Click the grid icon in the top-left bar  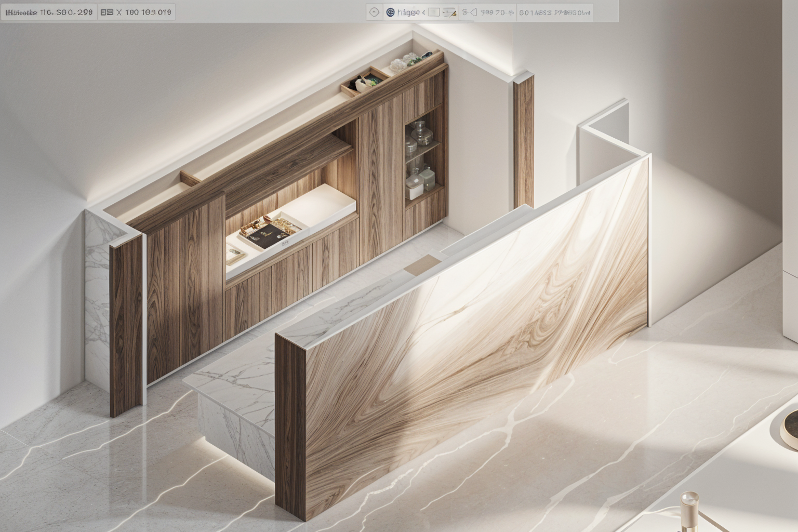pos(107,12)
